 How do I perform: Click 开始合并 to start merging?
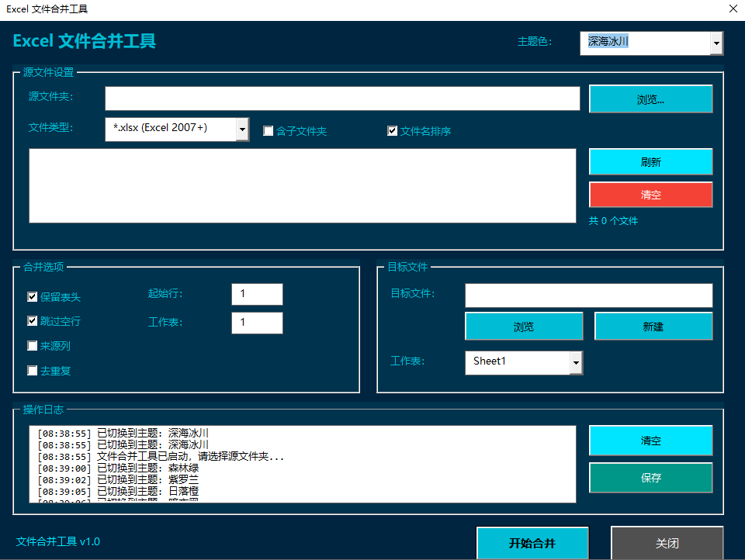coord(532,543)
